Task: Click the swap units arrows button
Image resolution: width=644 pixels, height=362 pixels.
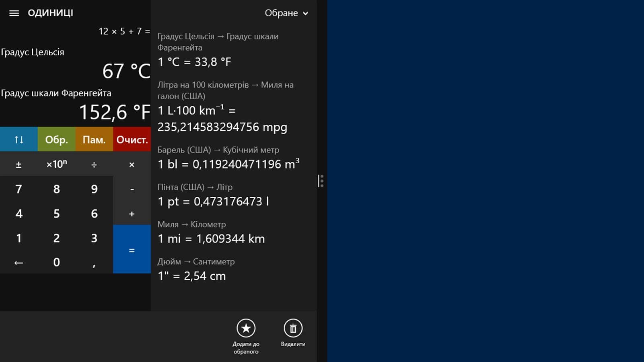Action: tap(19, 140)
